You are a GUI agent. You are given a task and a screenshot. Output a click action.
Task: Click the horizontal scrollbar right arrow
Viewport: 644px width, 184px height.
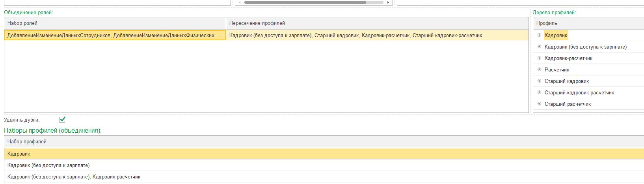point(388,2)
